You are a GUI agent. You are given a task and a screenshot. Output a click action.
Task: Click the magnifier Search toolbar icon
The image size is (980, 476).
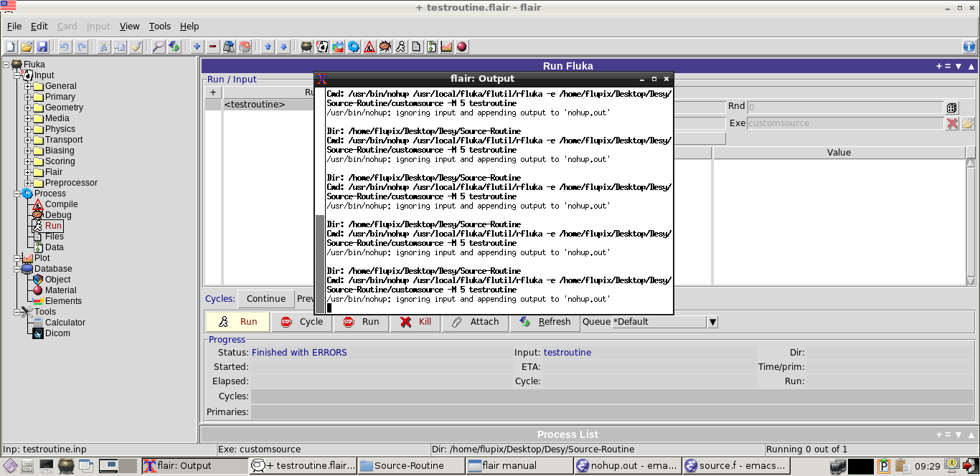(158, 47)
